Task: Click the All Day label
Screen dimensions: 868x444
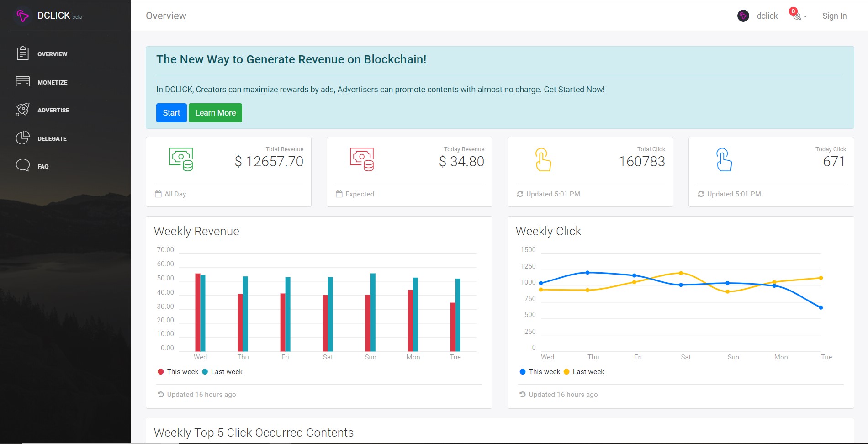Action: click(x=175, y=194)
